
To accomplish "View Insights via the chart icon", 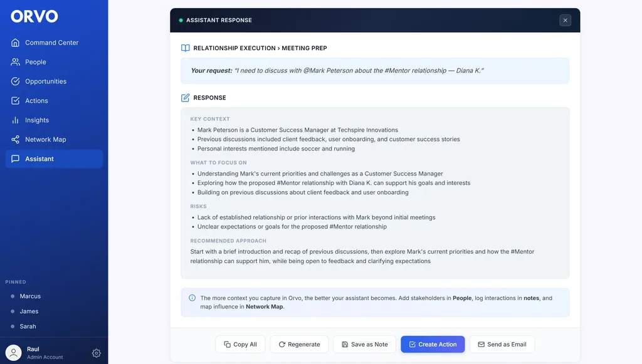I will coord(15,120).
